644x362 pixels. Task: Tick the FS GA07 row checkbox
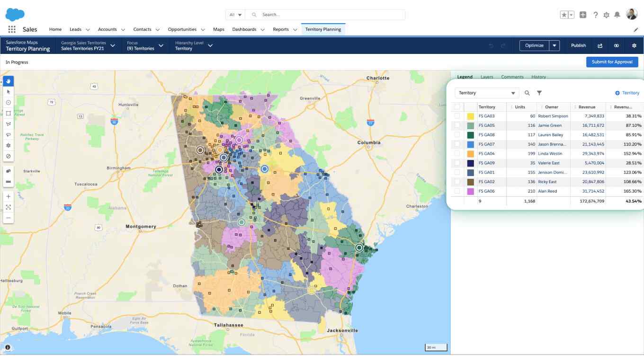coord(457,144)
